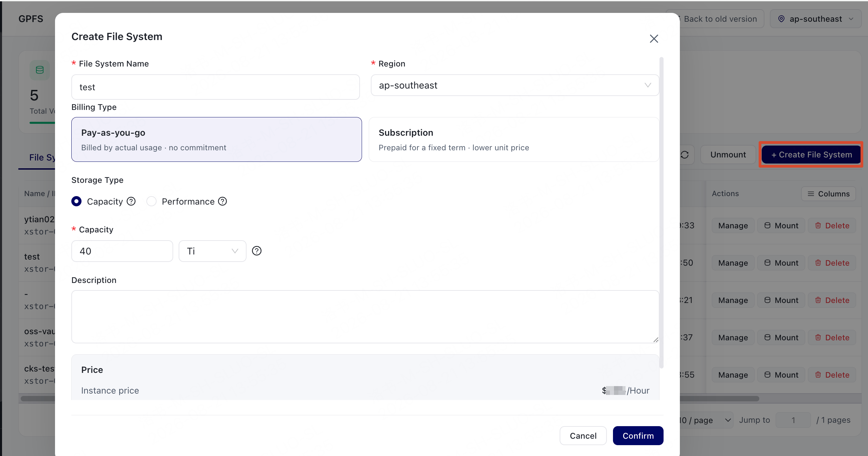Delete the file system in row ending :55
Screen dimensions: 868x456
832,375
